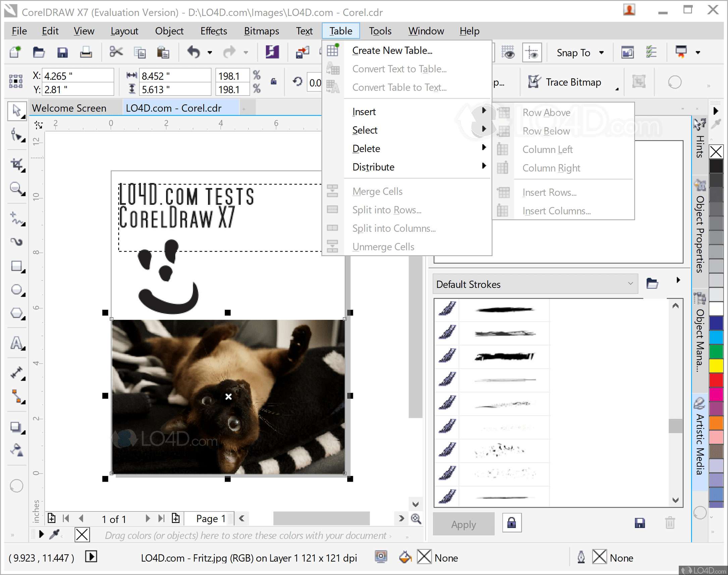Select the red color swatch

716,381
